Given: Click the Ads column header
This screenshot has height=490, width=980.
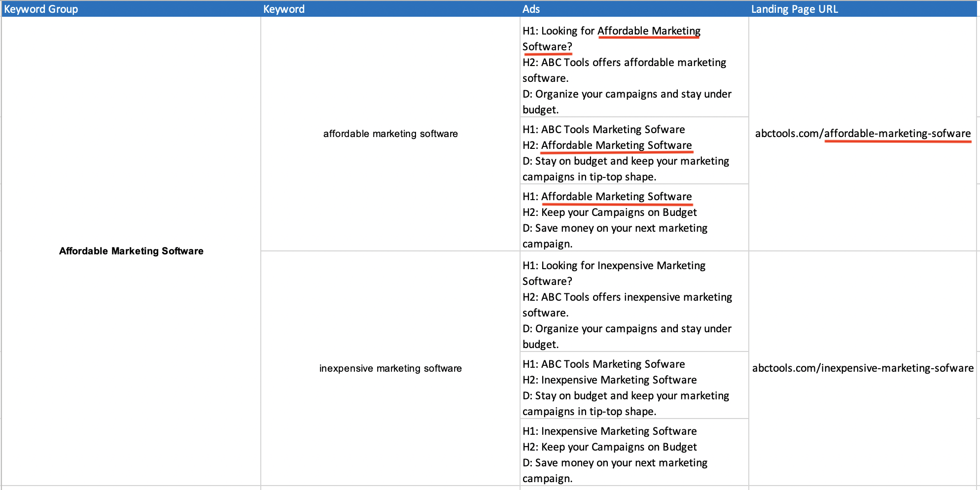Looking at the screenshot, I should point(634,9).
